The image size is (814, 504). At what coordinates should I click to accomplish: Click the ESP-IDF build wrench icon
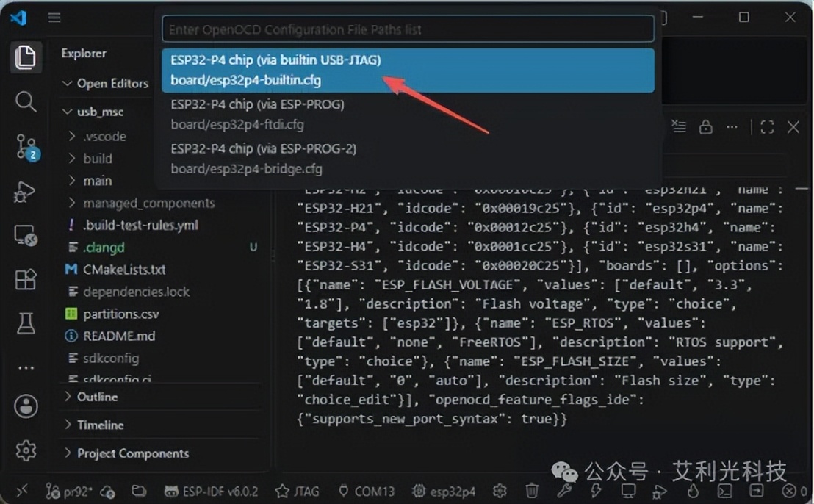563,490
